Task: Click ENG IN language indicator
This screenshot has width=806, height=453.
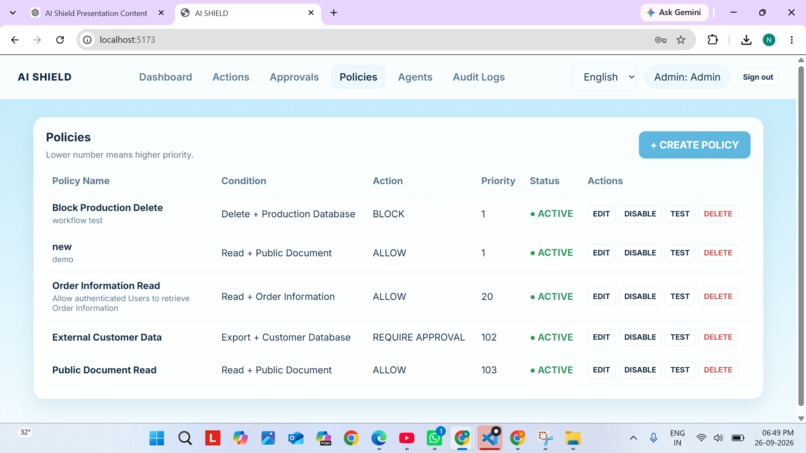Action: 677,438
